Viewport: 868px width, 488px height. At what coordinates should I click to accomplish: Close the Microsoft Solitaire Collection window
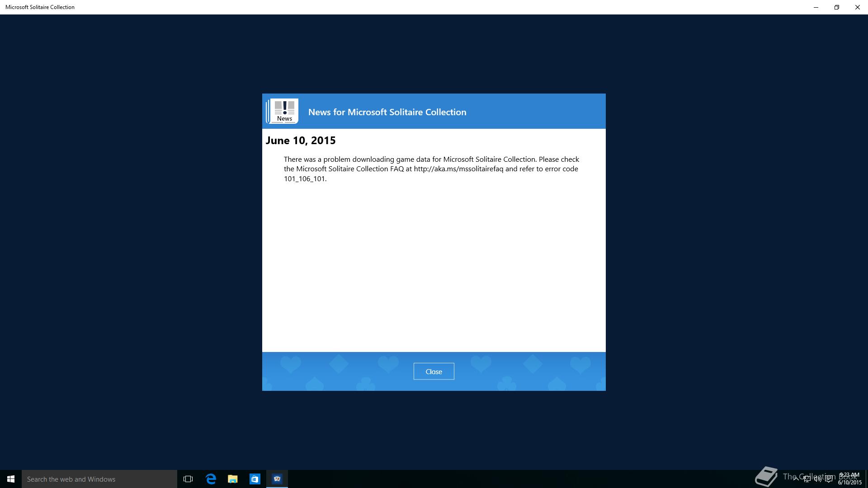click(858, 7)
